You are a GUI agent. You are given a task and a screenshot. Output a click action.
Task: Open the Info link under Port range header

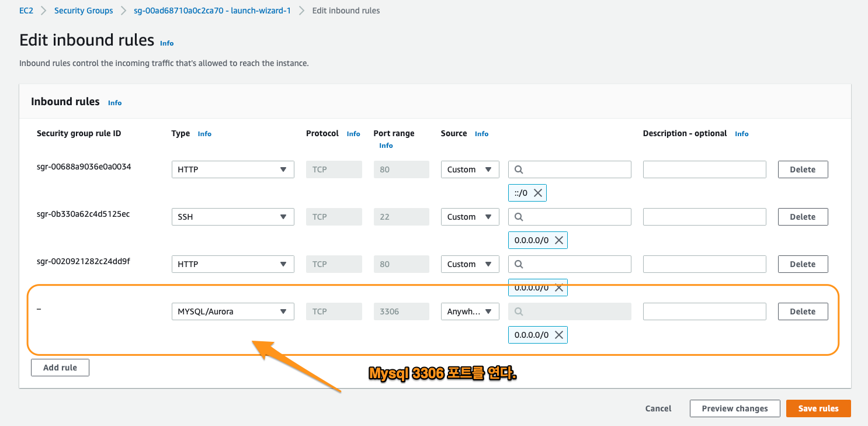point(386,145)
